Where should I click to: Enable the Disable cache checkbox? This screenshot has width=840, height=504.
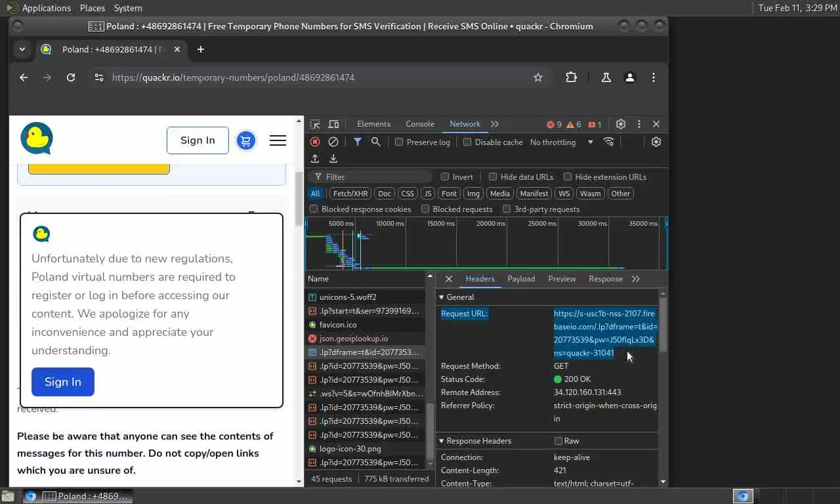coord(467,142)
